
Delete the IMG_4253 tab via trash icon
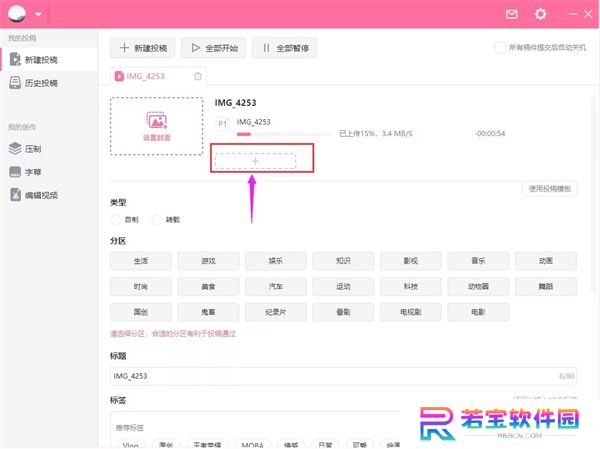(x=197, y=76)
